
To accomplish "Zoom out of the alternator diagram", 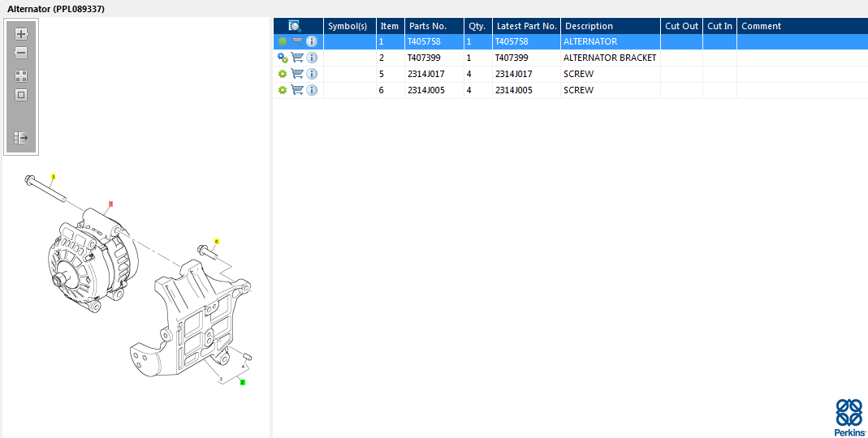I will 21,53.
